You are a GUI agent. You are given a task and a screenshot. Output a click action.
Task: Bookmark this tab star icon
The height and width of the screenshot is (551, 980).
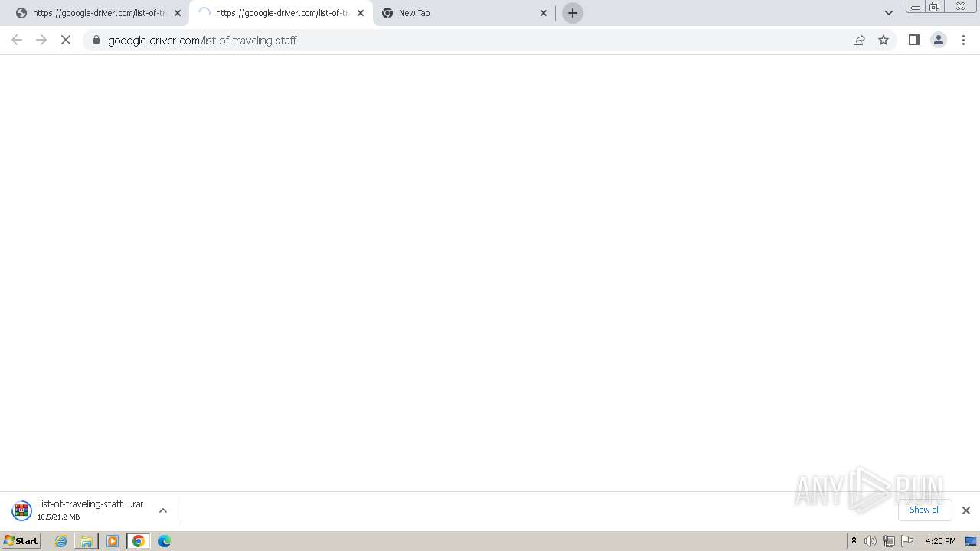(x=884, y=40)
